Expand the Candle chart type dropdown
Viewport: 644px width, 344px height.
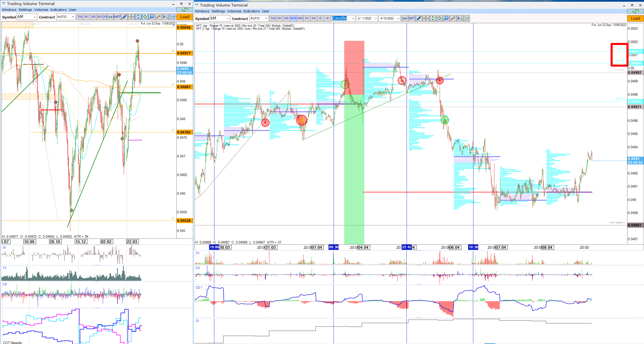point(343,18)
